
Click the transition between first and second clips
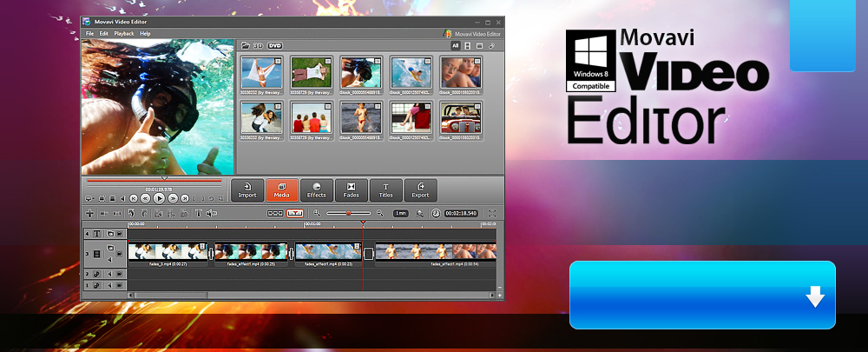[x=211, y=254]
